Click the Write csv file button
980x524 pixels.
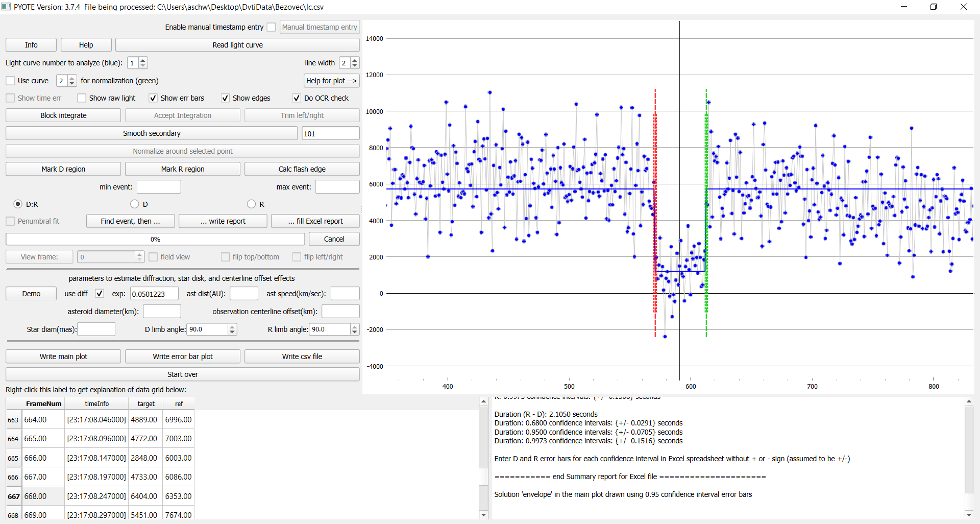302,356
